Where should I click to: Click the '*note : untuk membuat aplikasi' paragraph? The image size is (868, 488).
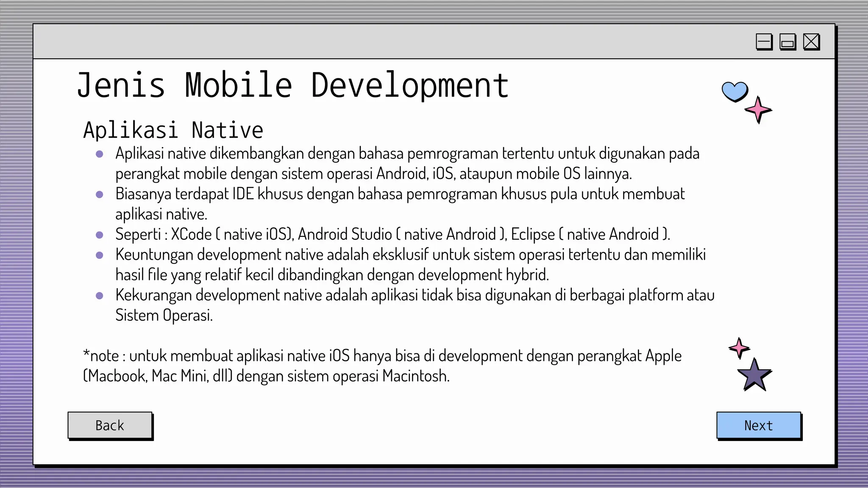pos(382,366)
